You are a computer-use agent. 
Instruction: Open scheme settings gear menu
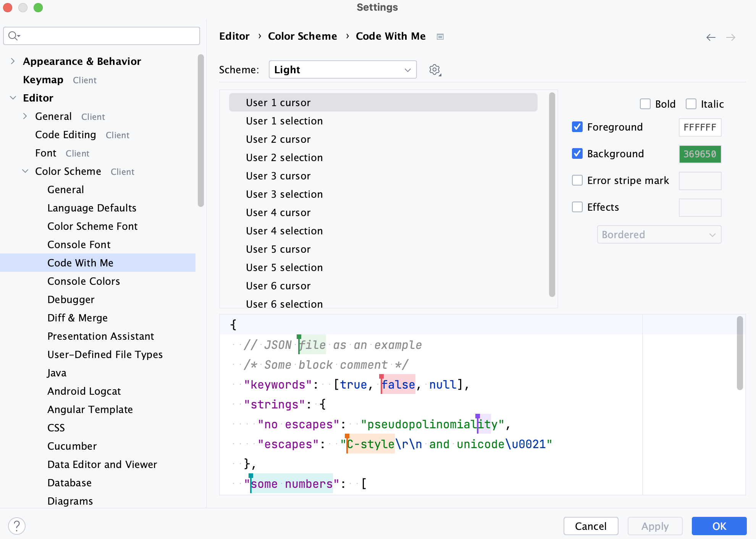coord(434,69)
